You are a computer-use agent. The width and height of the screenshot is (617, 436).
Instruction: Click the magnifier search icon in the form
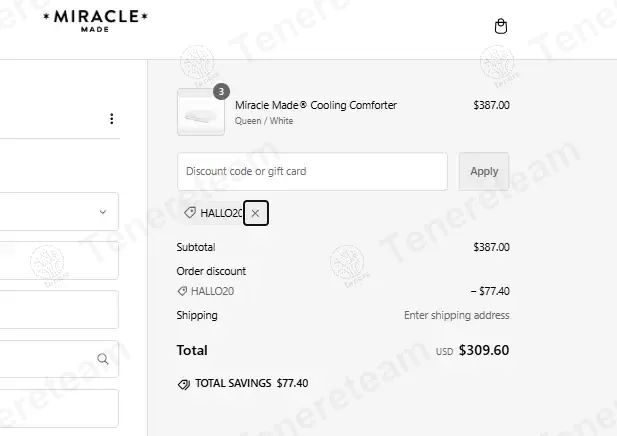[x=103, y=359]
